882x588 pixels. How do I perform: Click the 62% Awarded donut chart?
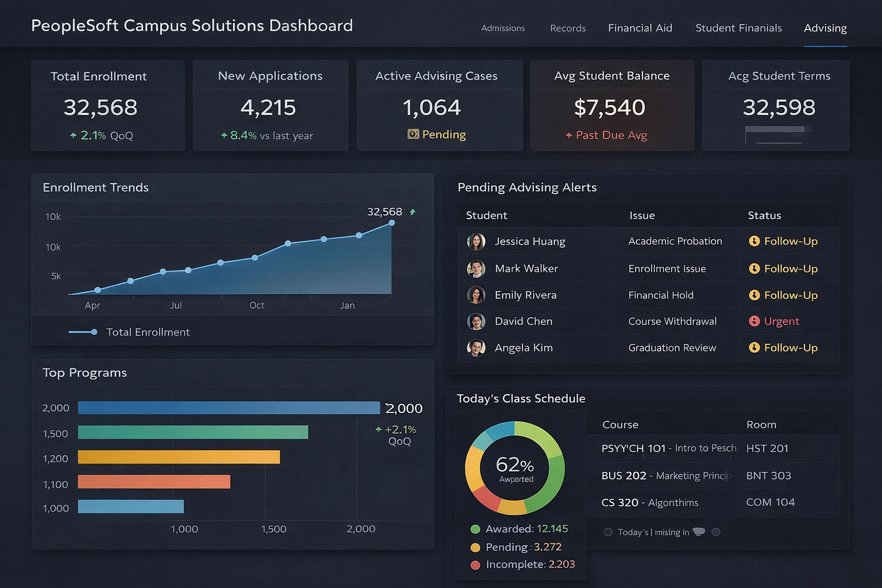(x=516, y=468)
